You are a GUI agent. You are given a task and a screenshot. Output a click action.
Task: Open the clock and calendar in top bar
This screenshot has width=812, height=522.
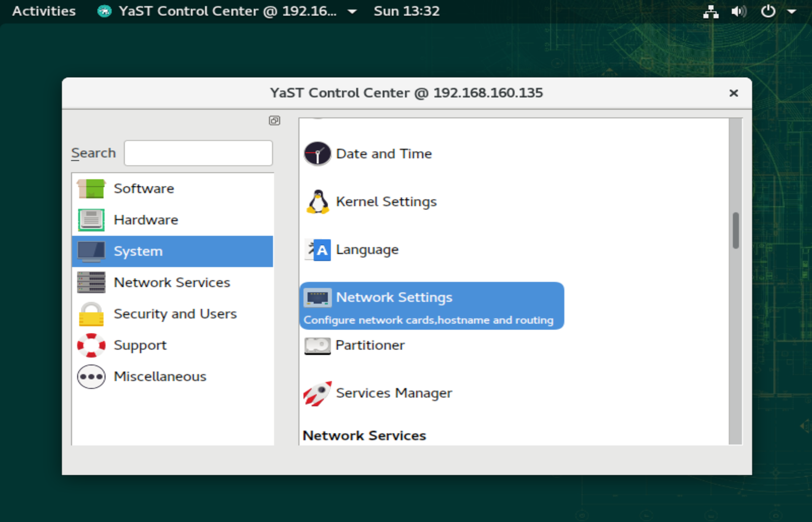tap(406, 11)
